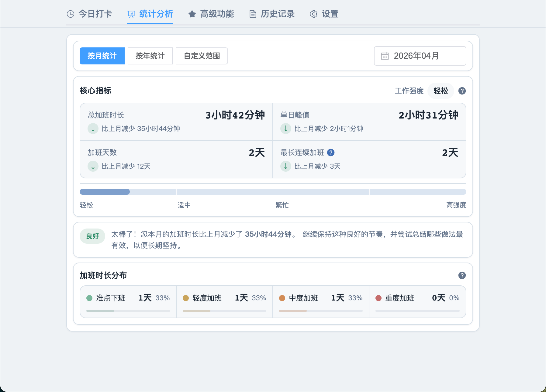
Task: Switch to the 历史记录 tab
Action: pyautogui.click(x=272, y=14)
